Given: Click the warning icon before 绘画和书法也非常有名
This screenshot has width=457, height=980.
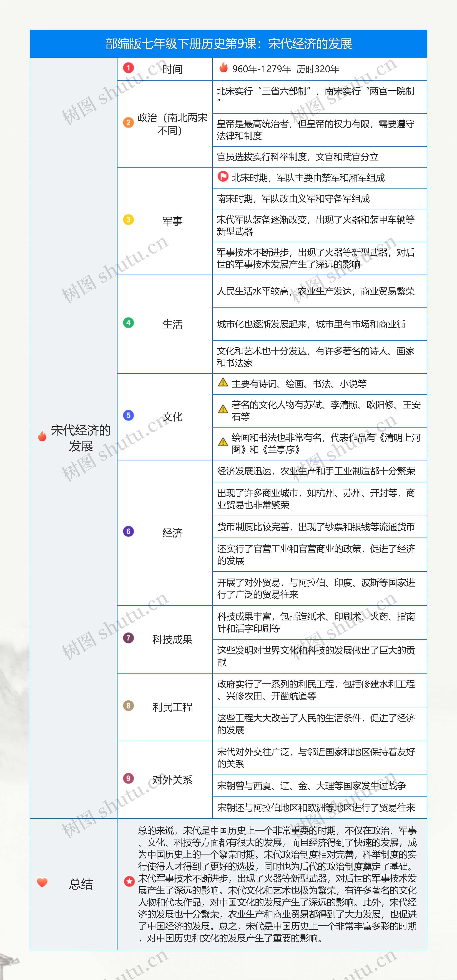Looking at the screenshot, I should [x=223, y=442].
